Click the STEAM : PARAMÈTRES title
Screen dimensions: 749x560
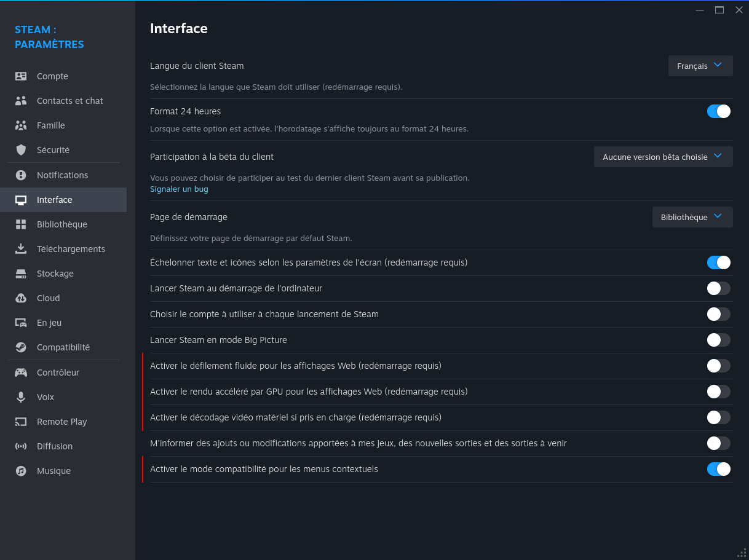point(49,37)
